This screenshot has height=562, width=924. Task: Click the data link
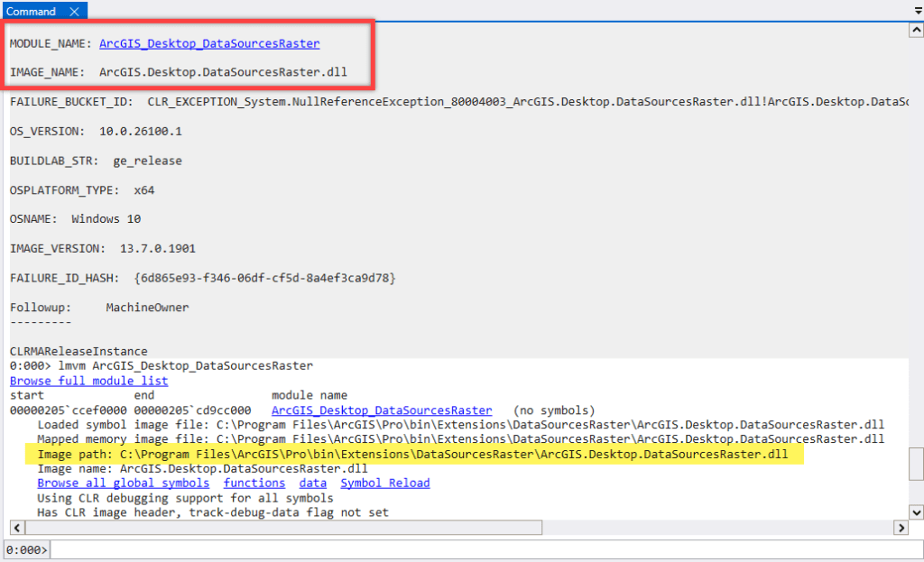coord(312,483)
